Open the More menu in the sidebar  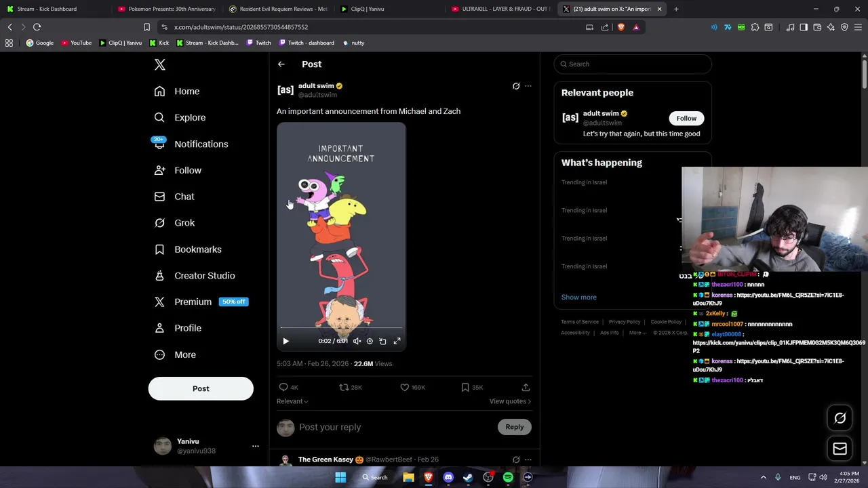[x=175, y=354]
